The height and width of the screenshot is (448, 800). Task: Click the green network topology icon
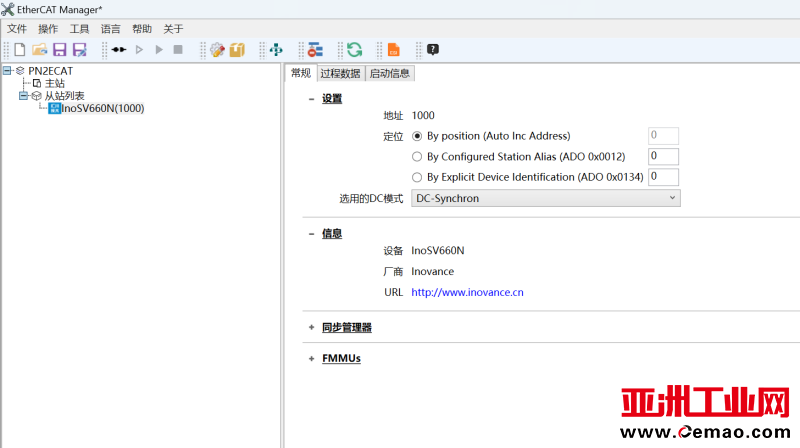pos(276,49)
